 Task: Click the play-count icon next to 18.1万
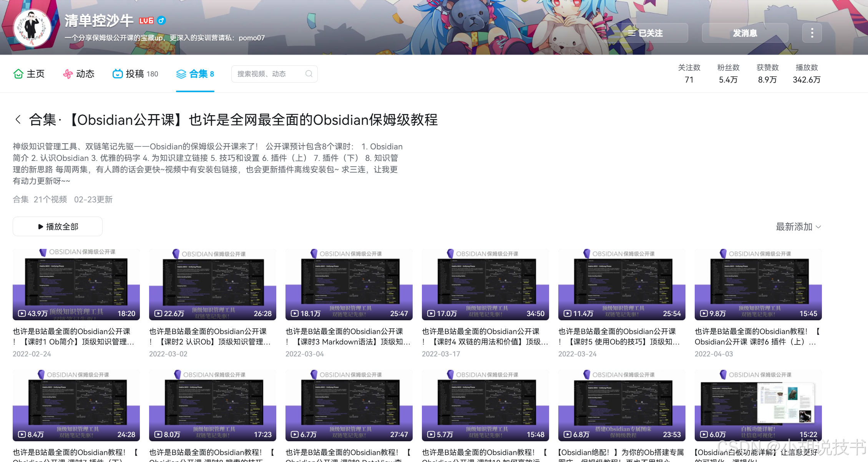tap(295, 313)
